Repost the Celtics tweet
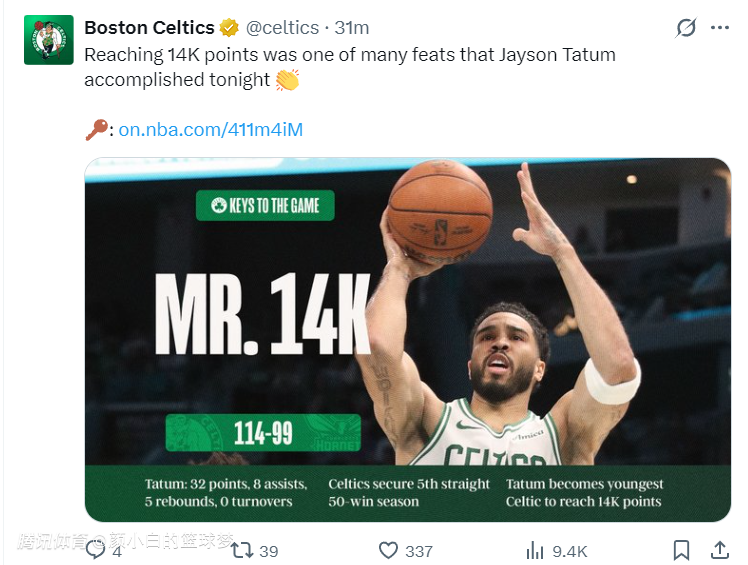The image size is (748, 565). (x=242, y=550)
